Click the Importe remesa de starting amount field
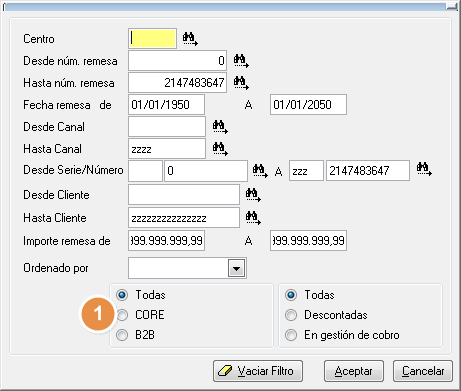Screen dimensions: 461x391 pos(167,240)
